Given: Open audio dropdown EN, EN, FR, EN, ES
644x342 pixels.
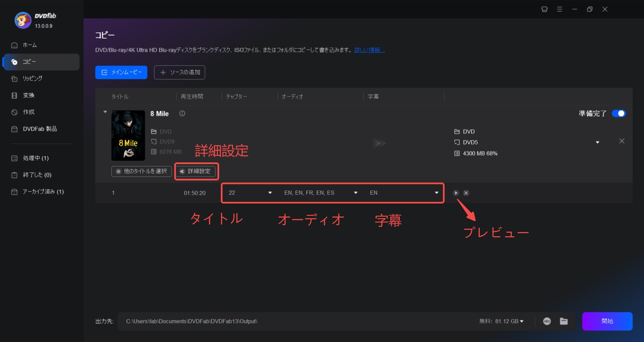Looking at the screenshot, I should [320, 193].
